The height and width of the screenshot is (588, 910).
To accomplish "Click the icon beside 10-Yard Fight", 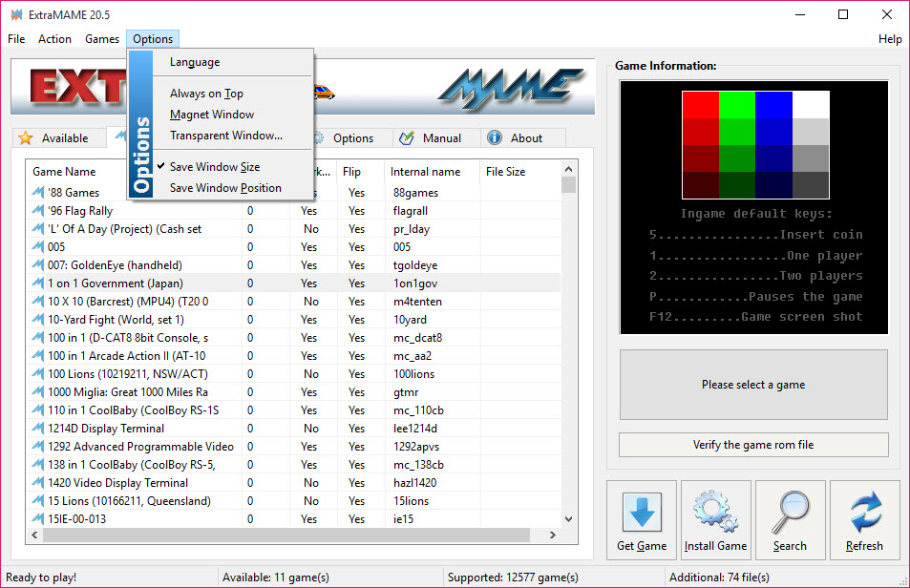I will pyautogui.click(x=38, y=319).
